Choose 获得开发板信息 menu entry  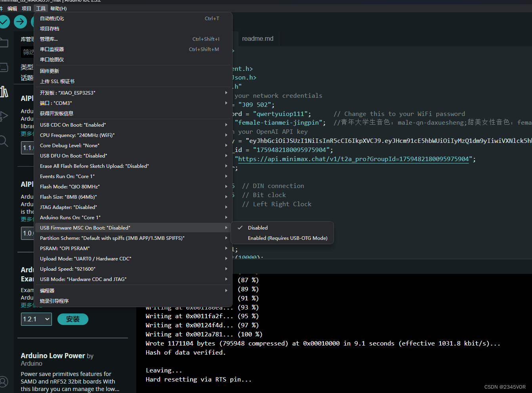tap(133, 113)
